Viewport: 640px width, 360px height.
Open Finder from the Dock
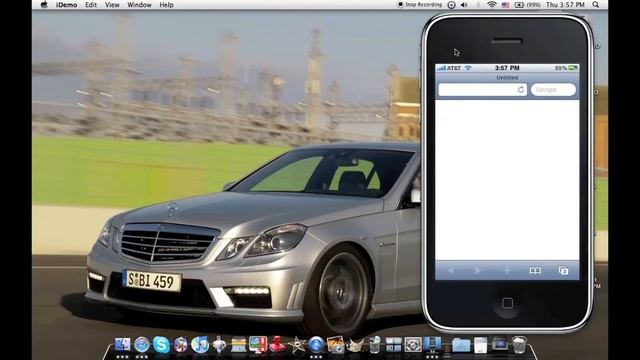point(122,345)
